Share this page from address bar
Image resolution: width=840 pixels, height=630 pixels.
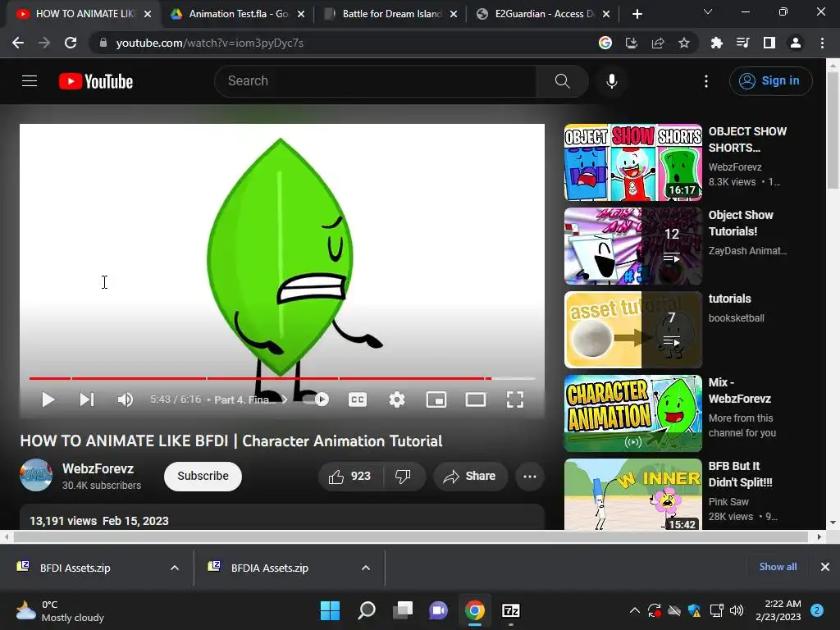click(658, 43)
